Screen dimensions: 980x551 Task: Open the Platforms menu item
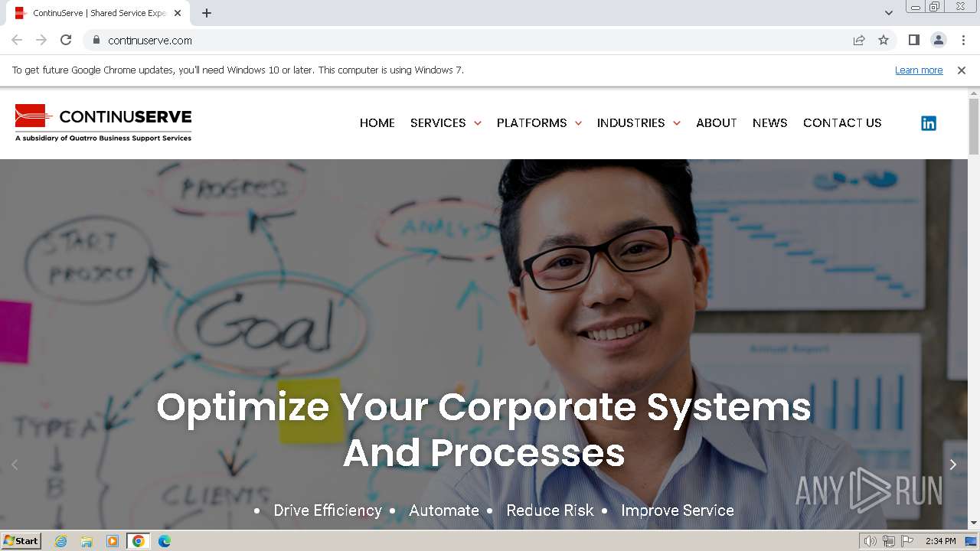[531, 122]
